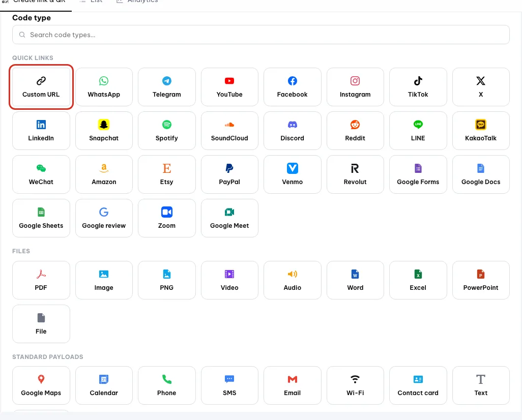Choose the PDF file type
522x420 pixels.
[41, 280]
